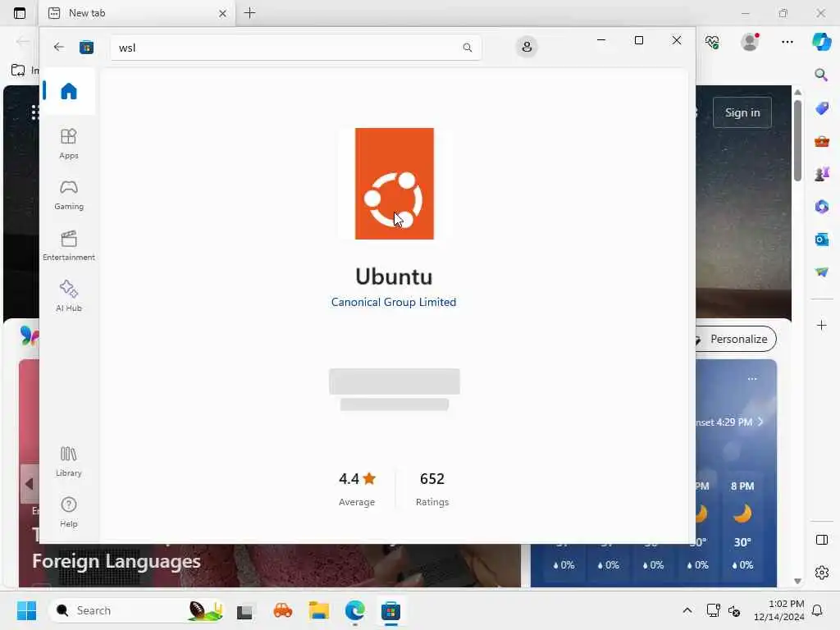The width and height of the screenshot is (840, 630).
Task: Open Help in Store sidebar
Action: (69, 512)
